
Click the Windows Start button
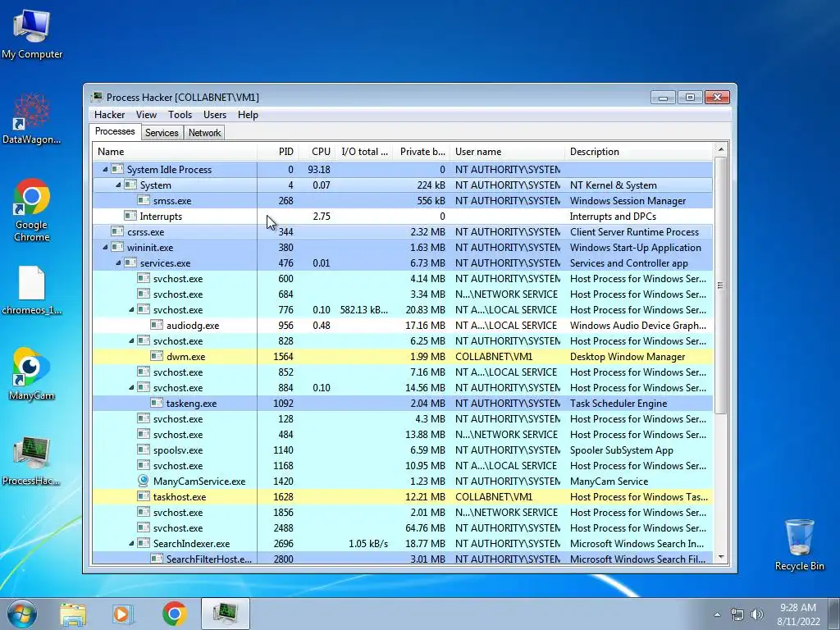click(22, 614)
